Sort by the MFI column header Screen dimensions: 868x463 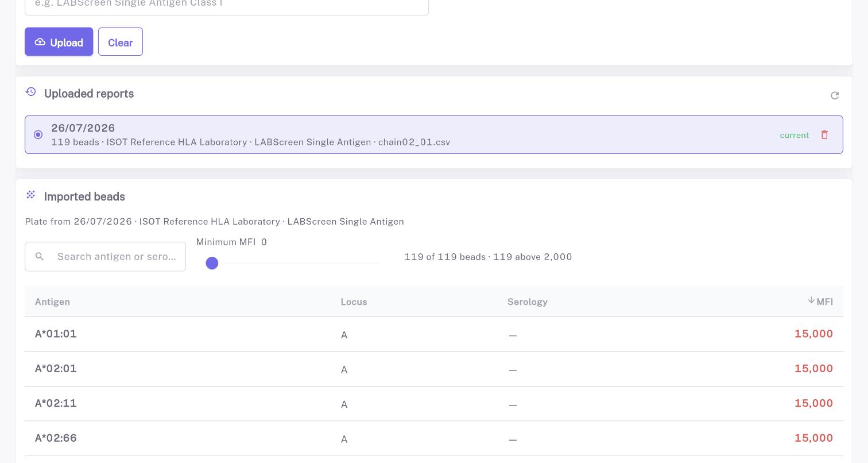(x=820, y=302)
